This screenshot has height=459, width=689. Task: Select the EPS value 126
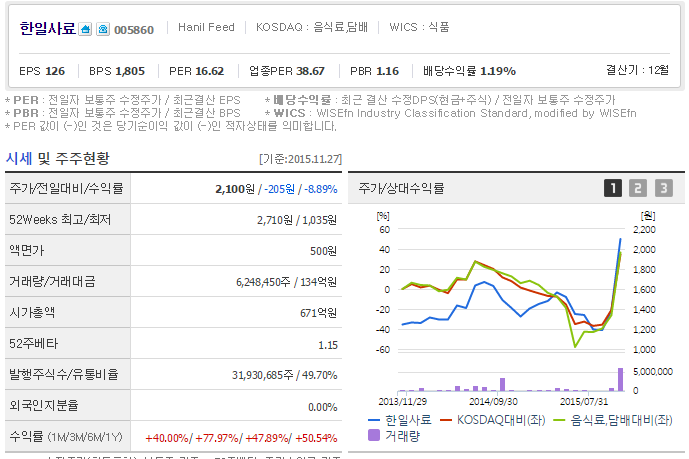tap(55, 71)
